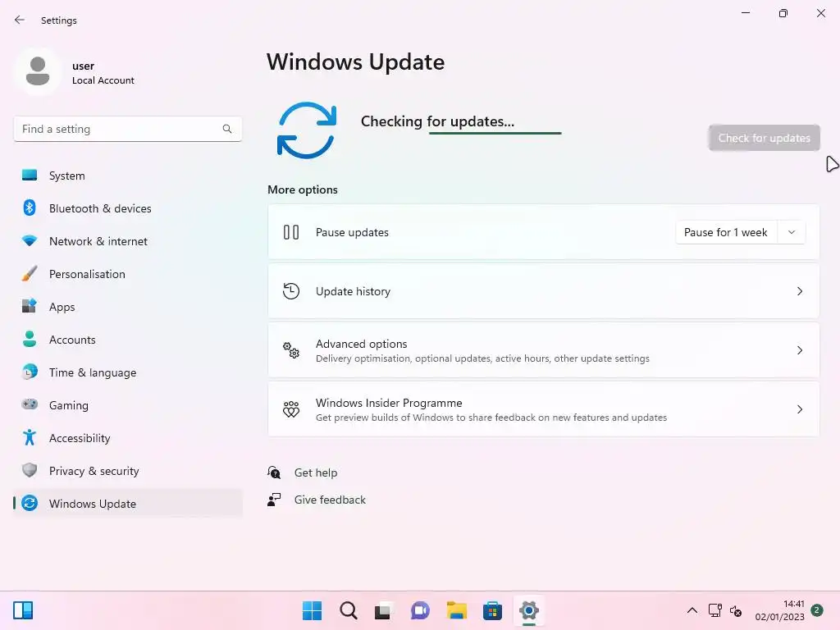The width and height of the screenshot is (840, 630).
Task: Open Task View on the taskbar
Action: (x=382, y=610)
